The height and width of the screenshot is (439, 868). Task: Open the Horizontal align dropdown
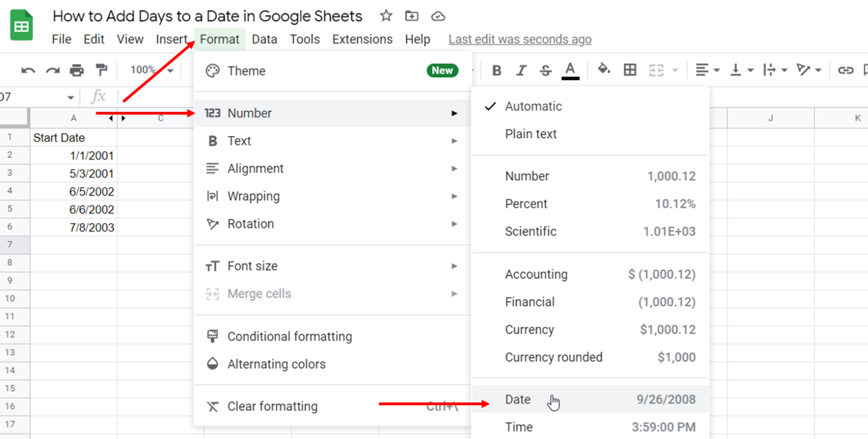pyautogui.click(x=707, y=71)
